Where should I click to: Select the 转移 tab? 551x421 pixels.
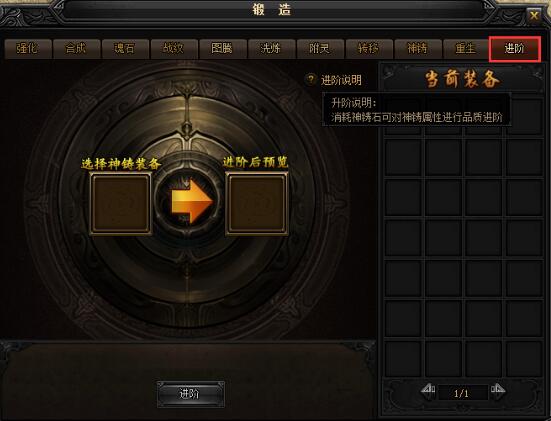[x=369, y=48]
